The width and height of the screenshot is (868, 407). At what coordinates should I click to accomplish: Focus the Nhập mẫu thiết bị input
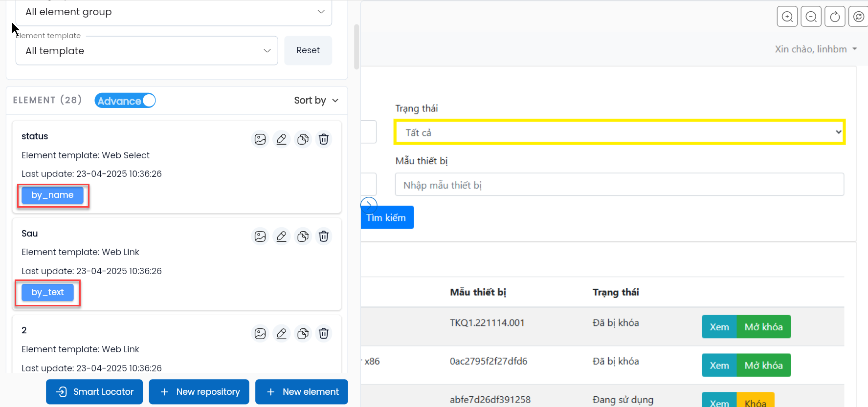[620, 185]
